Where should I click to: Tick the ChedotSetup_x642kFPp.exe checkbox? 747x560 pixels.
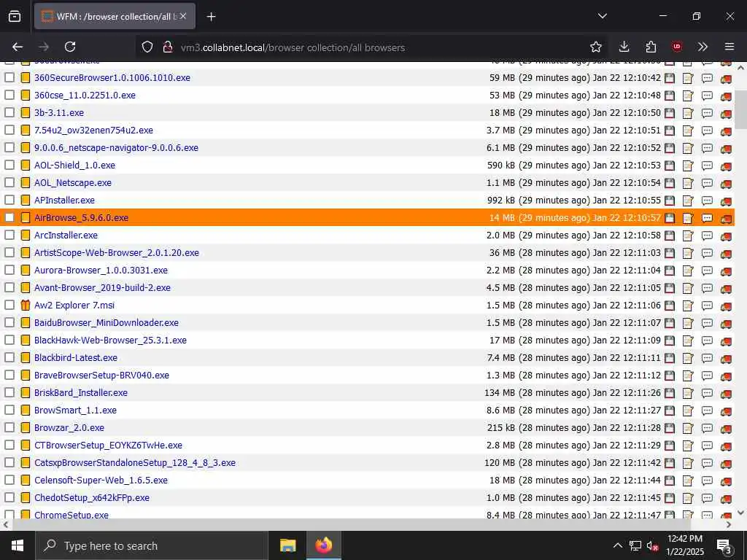point(9,497)
